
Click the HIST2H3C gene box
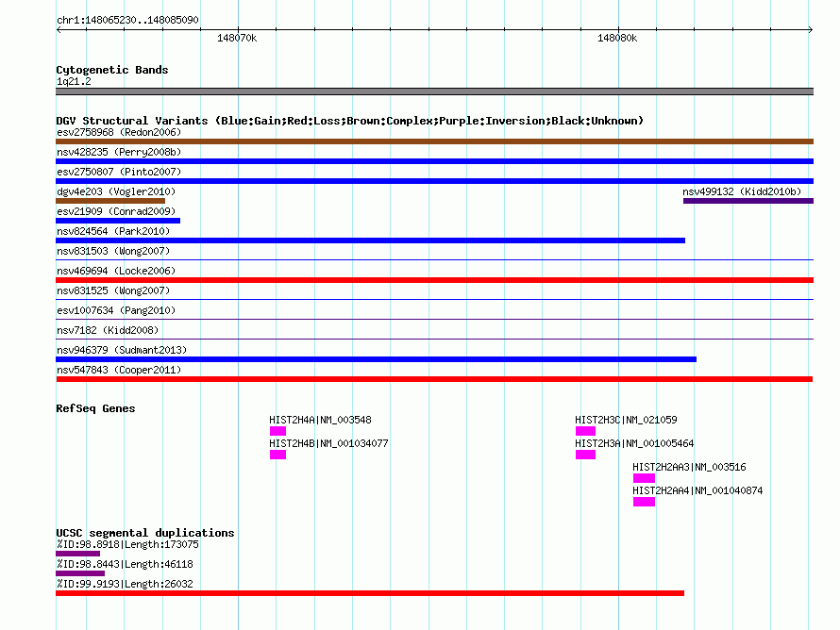coord(585,431)
